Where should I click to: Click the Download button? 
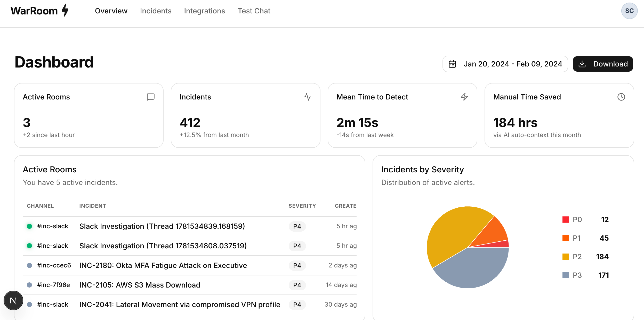point(603,64)
